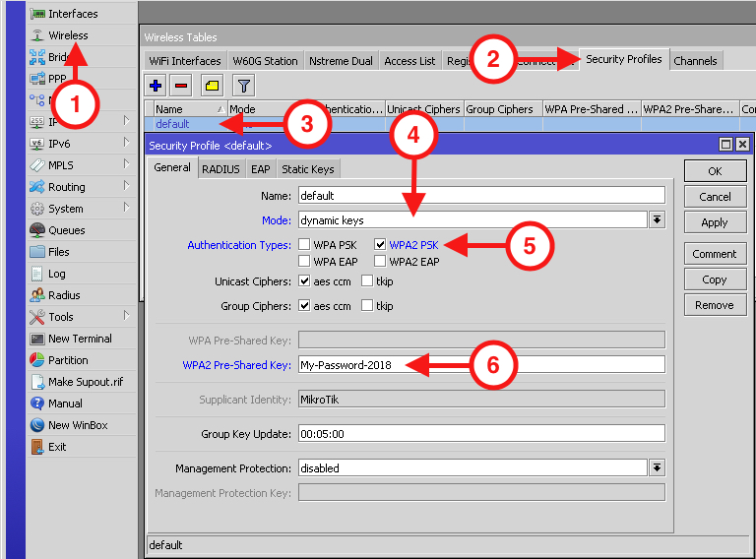Screen dimensions: 756x559
Task: Remove profile with the red minus icon
Action: point(181,86)
